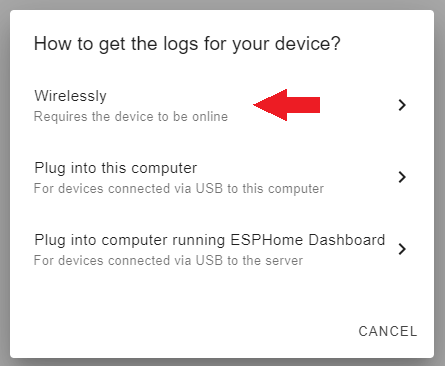Select the Wirelessly log option
The width and height of the screenshot is (445, 366).
coord(222,105)
